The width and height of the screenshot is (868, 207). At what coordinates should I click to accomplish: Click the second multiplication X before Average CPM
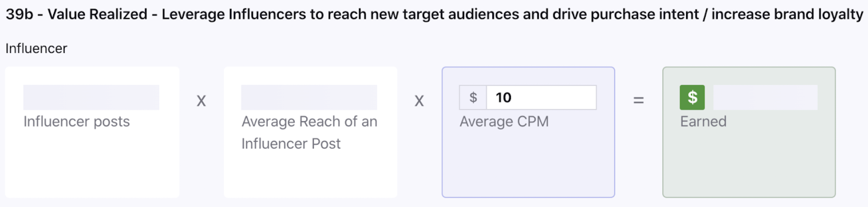[419, 100]
